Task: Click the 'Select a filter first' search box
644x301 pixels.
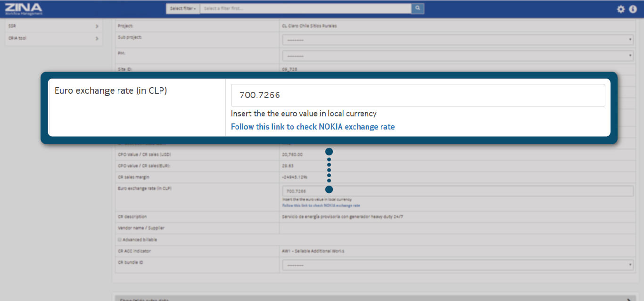Action: click(x=305, y=8)
